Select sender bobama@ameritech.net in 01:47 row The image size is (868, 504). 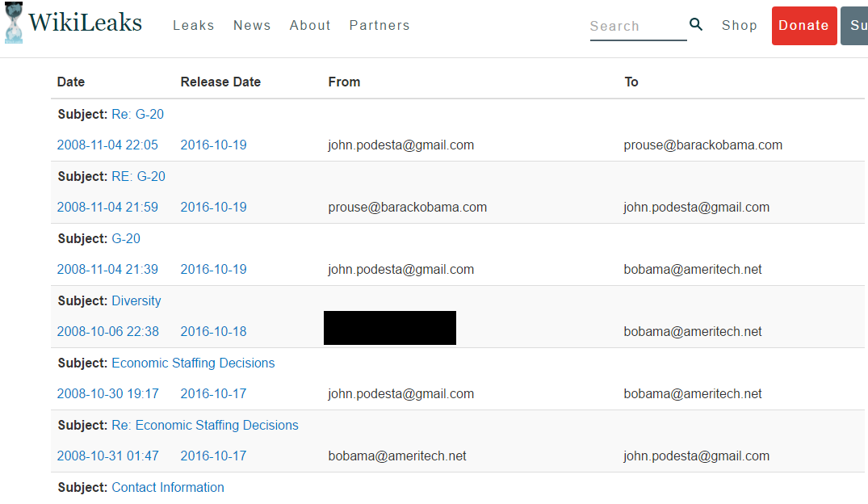(397, 456)
